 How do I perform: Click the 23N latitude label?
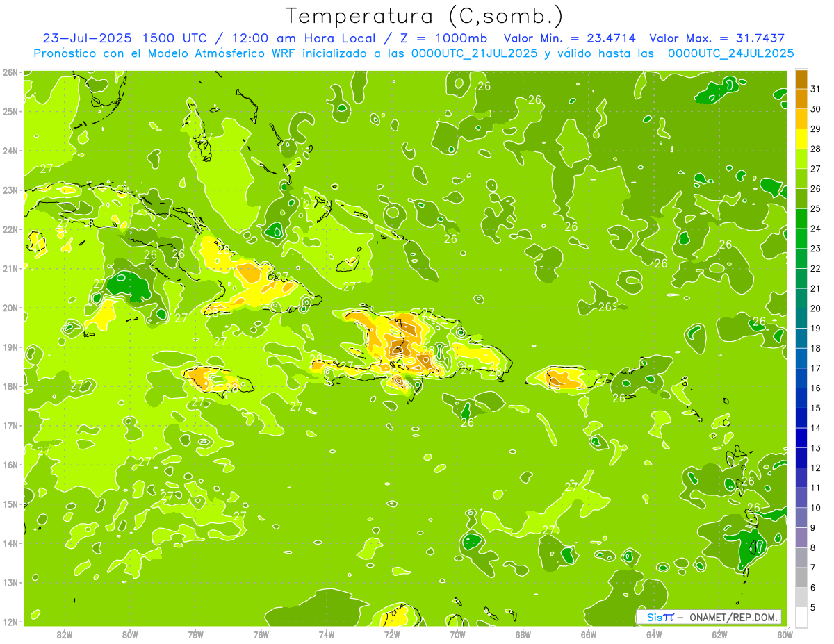[x=10, y=190]
